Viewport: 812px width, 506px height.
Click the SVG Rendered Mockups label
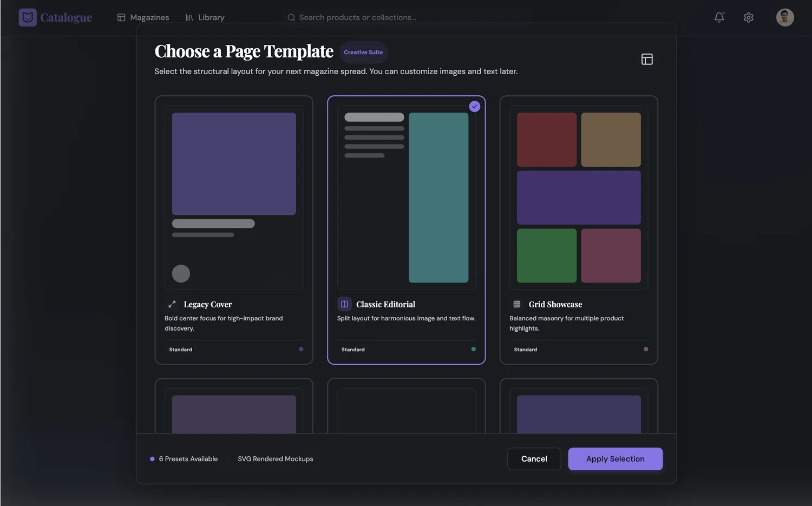click(276, 459)
